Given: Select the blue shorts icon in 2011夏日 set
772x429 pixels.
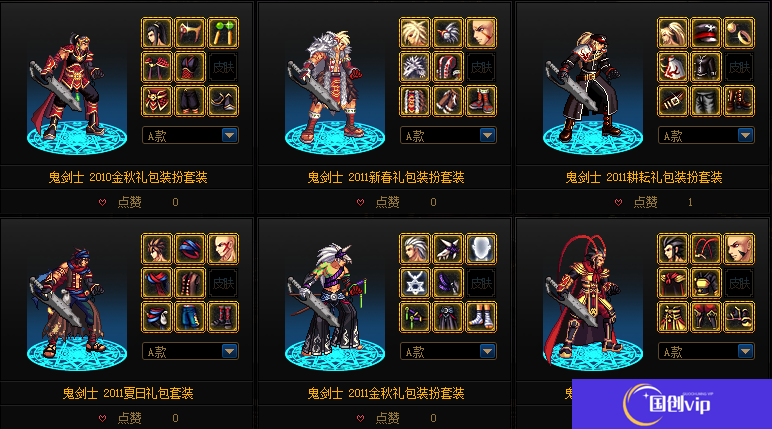Looking at the screenshot, I should pyautogui.click(x=190, y=317).
